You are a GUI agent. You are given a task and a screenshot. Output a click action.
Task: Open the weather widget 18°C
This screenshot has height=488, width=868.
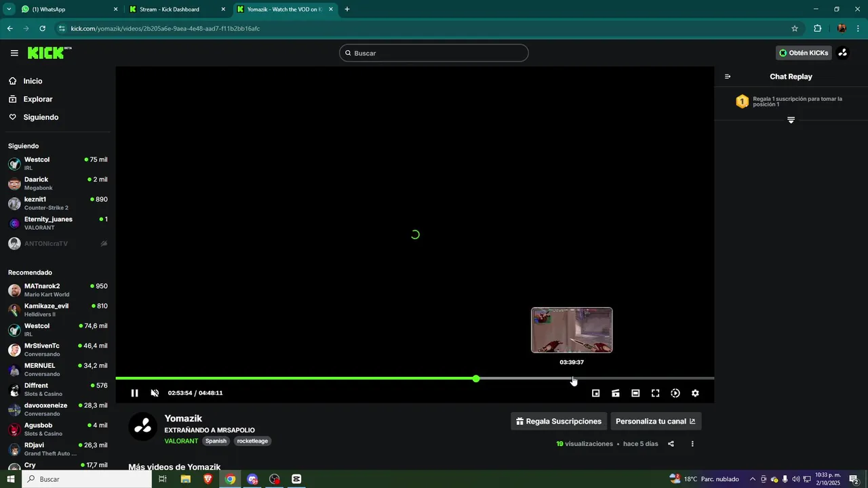pyautogui.click(x=704, y=479)
